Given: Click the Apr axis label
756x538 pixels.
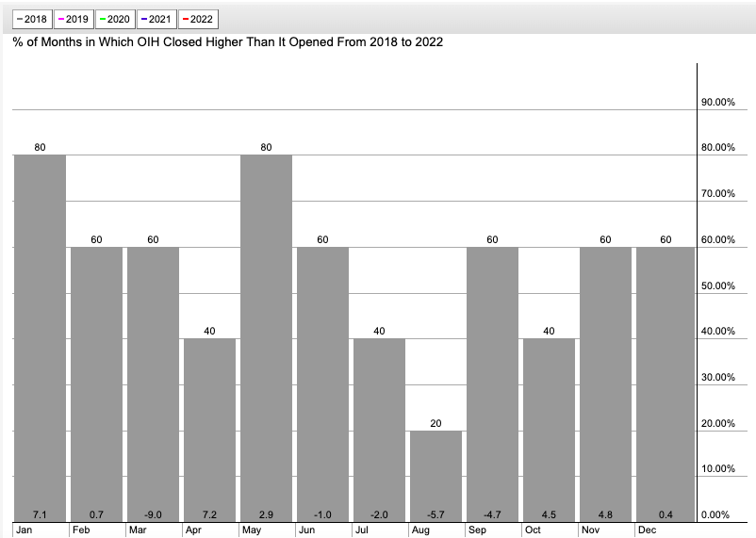Looking at the screenshot, I should click(x=193, y=530).
